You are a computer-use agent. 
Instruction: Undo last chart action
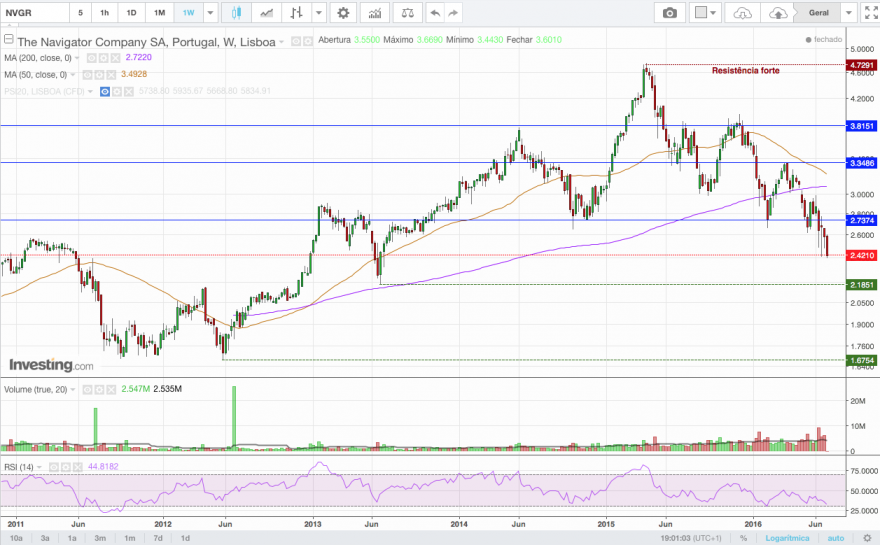[x=435, y=12]
